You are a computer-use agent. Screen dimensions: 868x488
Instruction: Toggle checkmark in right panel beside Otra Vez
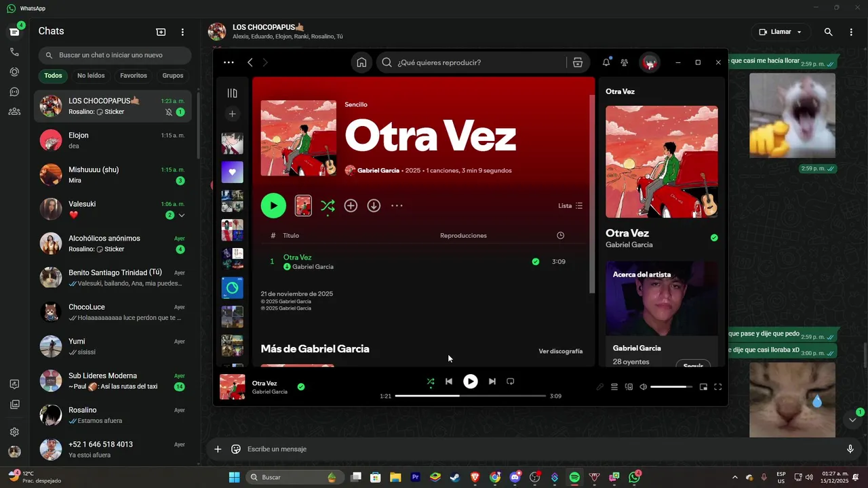tap(714, 238)
